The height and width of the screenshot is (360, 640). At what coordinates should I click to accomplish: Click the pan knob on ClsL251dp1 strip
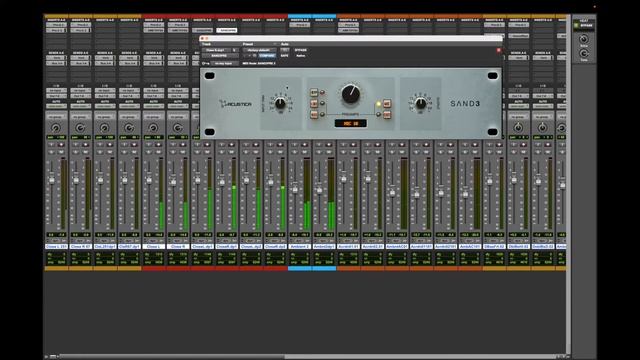[104, 128]
